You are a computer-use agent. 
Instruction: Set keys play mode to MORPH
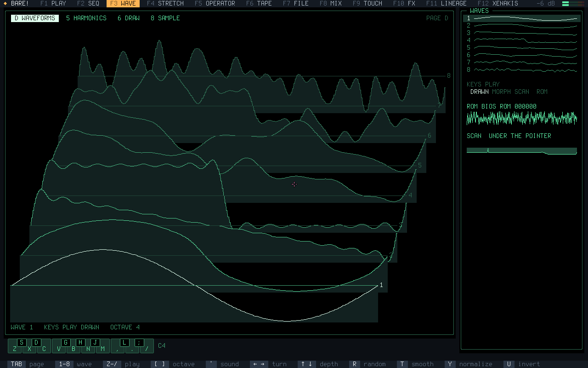pyautogui.click(x=501, y=92)
